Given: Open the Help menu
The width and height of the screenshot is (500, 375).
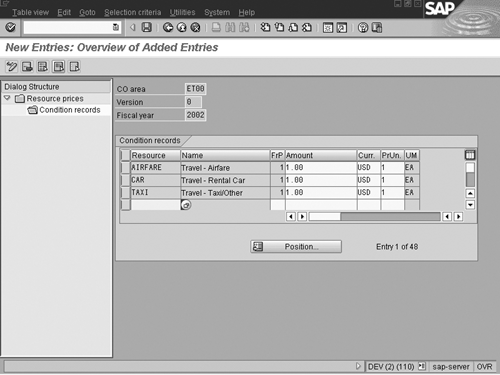Looking at the screenshot, I should [247, 12].
